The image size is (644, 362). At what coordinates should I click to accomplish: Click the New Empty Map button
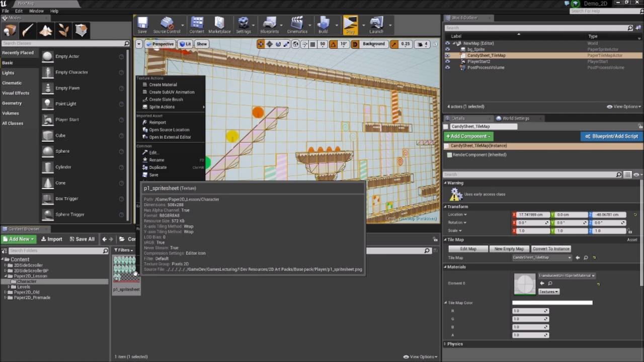[x=509, y=249]
